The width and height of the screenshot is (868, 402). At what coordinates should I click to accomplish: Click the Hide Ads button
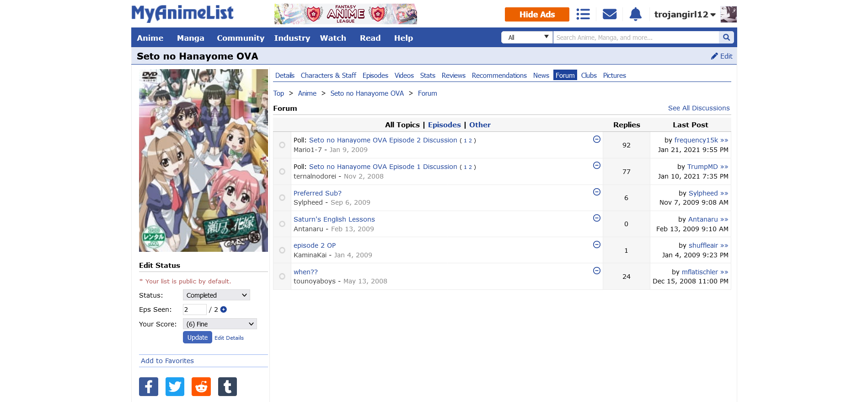(x=536, y=14)
